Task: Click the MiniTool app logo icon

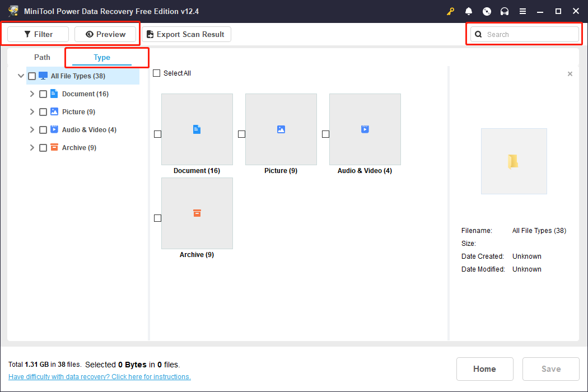Action: (x=13, y=11)
